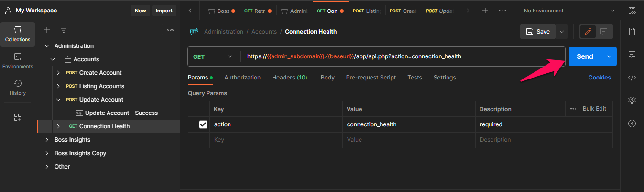This screenshot has width=644, height=192.
Task: Open the configure workspace sidebar grid icon
Action: (x=18, y=117)
